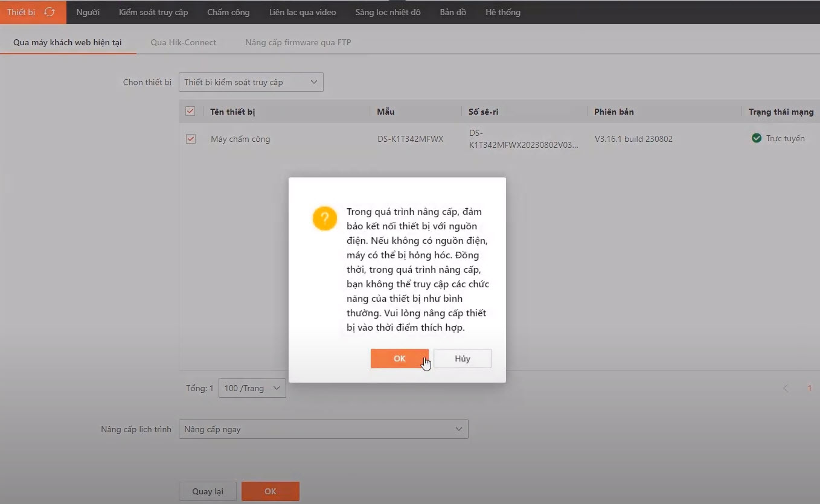Click page number 1 in pagination
The width and height of the screenshot is (820, 504).
tap(810, 388)
